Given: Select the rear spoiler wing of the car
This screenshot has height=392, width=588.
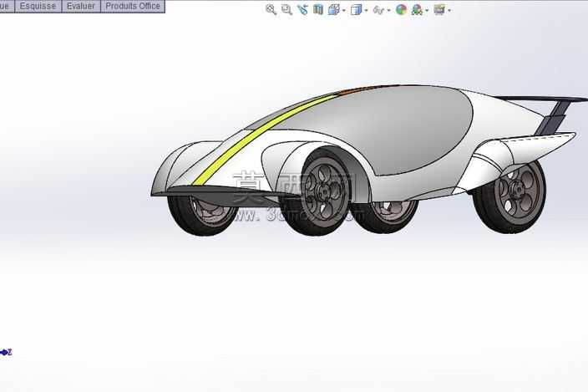Looking at the screenshot, I should coord(540,99).
